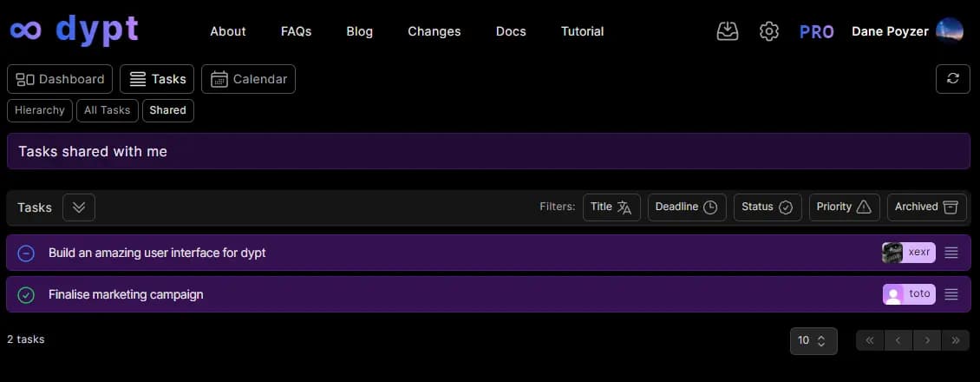Screen dimensions: 980x382
Task: Open the FAQs page
Action: point(297,31)
